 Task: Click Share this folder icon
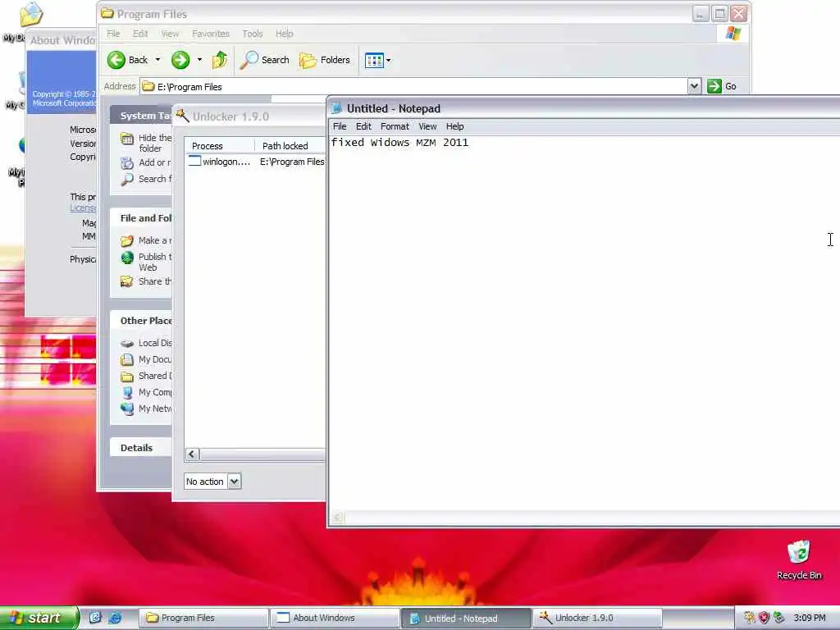point(127,281)
